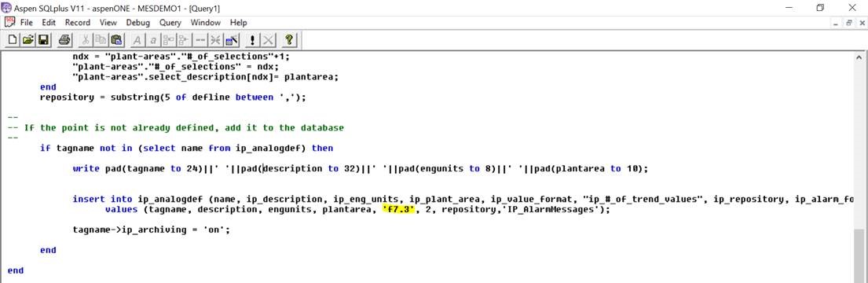
Task: Convert to uppercase with the A icon
Action: pos(137,40)
